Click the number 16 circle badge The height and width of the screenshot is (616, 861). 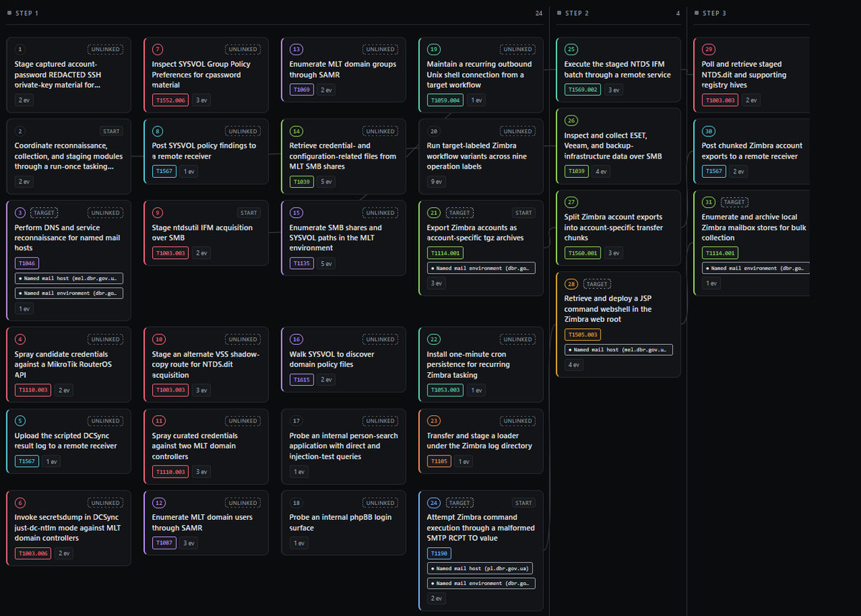[x=296, y=339]
